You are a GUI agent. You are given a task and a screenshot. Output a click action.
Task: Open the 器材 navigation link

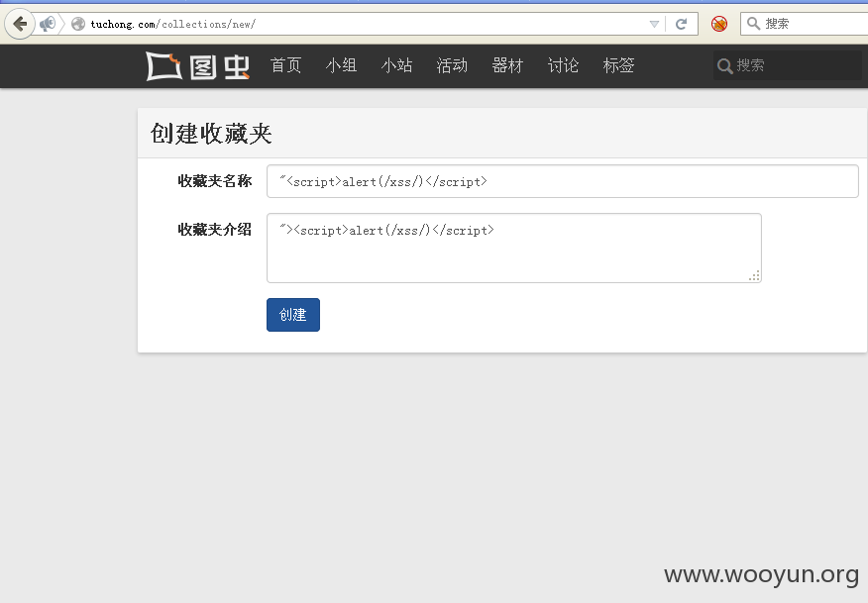pyautogui.click(x=507, y=65)
